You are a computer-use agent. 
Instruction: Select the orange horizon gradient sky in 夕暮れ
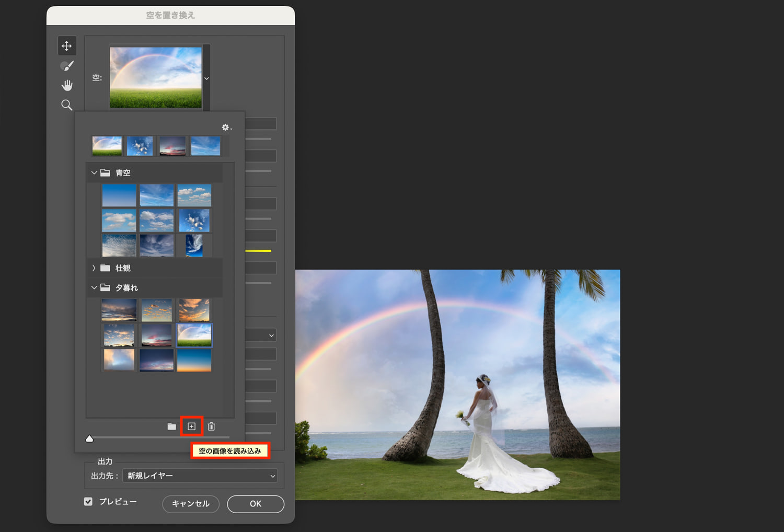coord(194,360)
